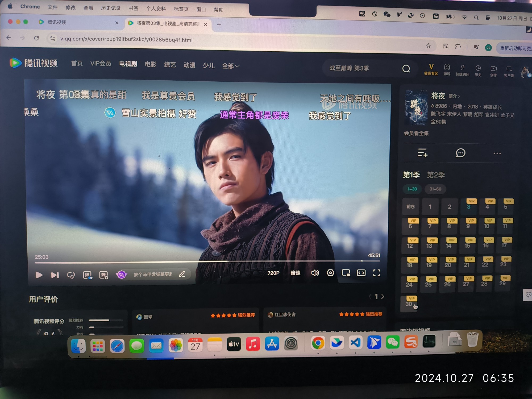Toggle the danmaku bullet comments display
The image size is (532, 399).
(87, 275)
